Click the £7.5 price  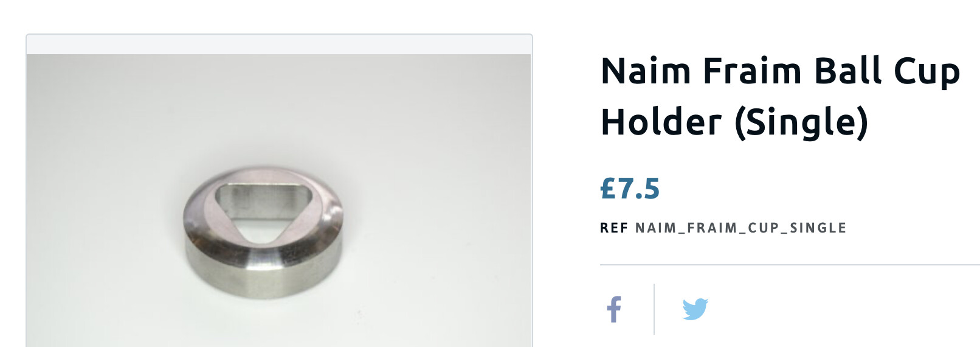(x=630, y=189)
